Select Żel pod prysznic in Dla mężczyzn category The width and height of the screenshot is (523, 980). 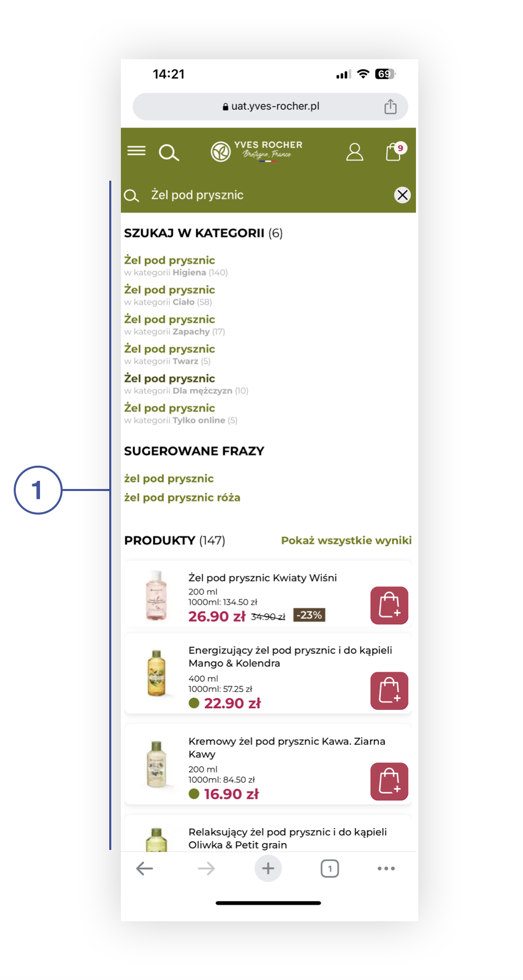[x=186, y=384]
